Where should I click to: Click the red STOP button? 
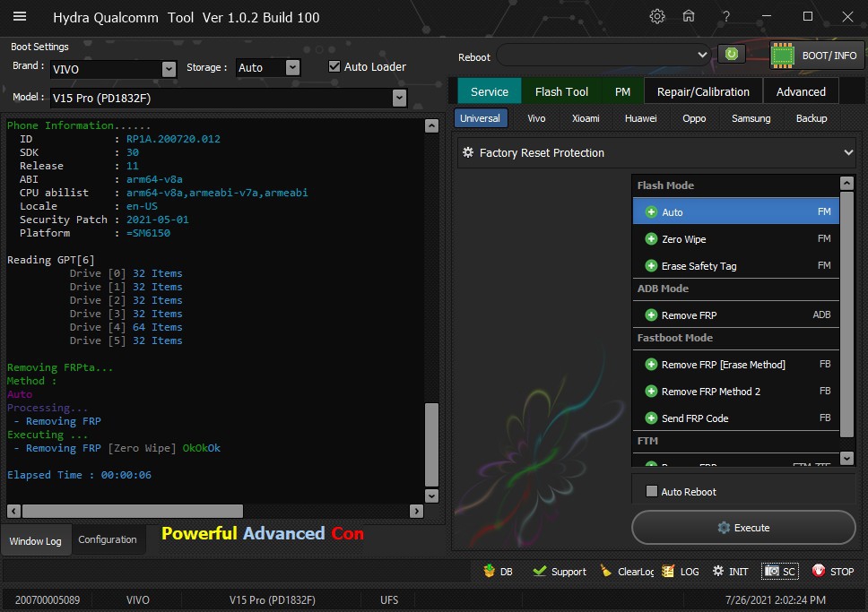[833, 571]
